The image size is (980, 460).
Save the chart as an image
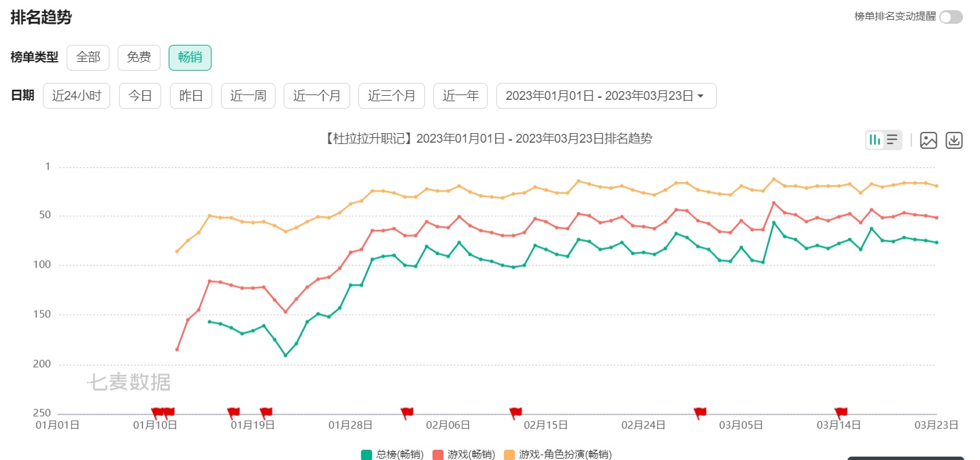coord(928,140)
